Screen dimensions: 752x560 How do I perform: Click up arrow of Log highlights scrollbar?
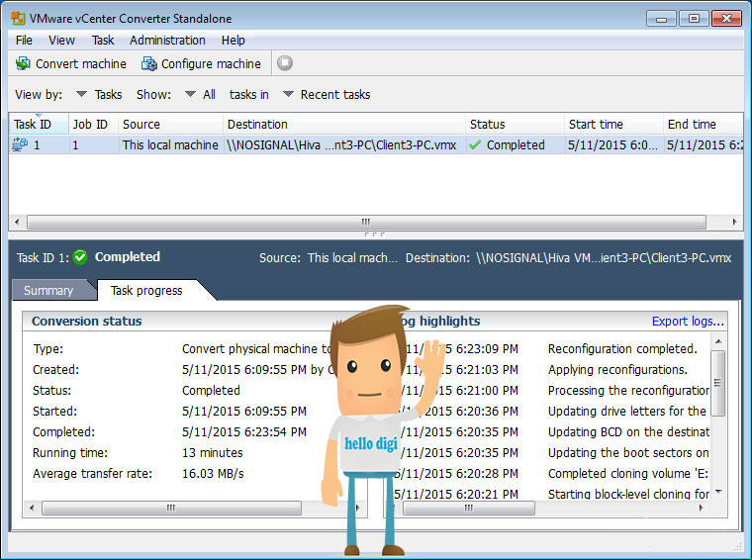click(718, 341)
